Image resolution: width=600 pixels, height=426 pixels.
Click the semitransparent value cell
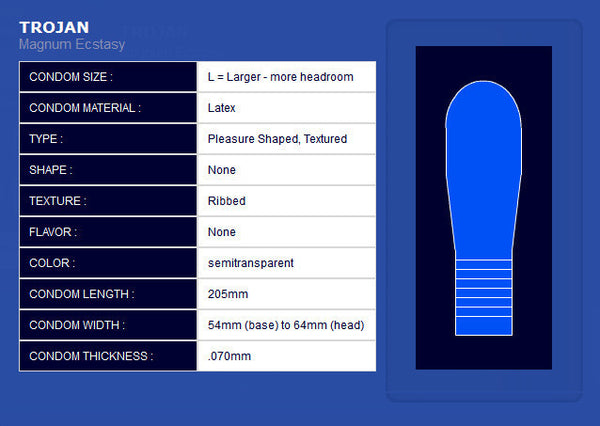click(286, 263)
